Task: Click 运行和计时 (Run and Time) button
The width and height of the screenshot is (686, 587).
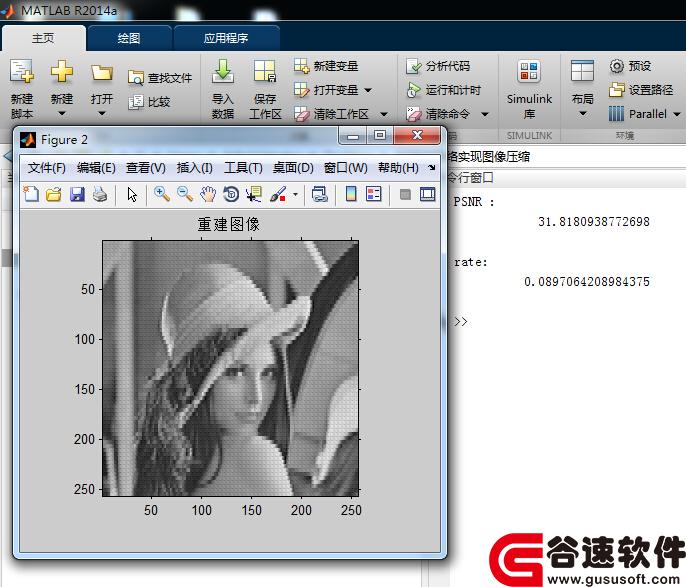Action: pos(444,90)
